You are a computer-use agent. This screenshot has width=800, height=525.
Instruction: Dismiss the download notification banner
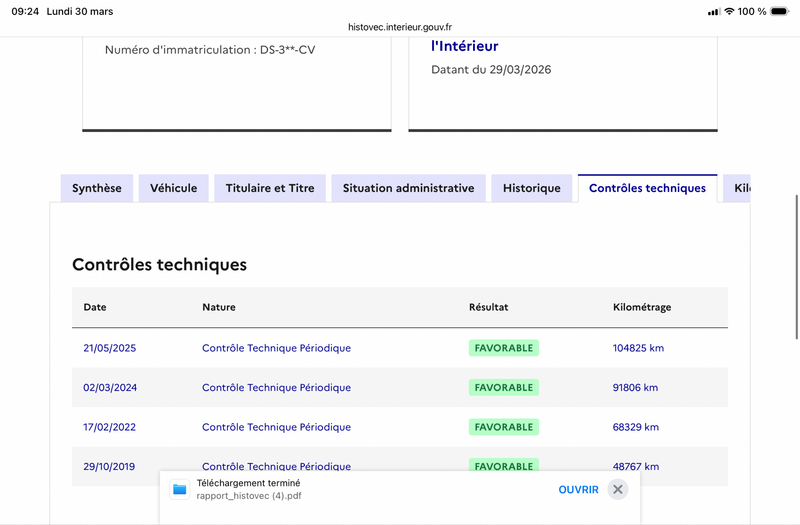click(617, 490)
